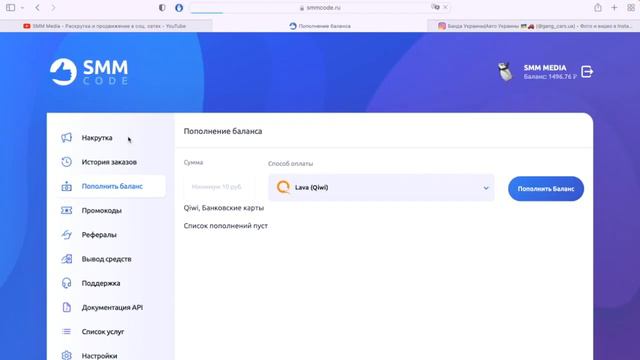Click the Накрутка megaphone icon

(67, 138)
